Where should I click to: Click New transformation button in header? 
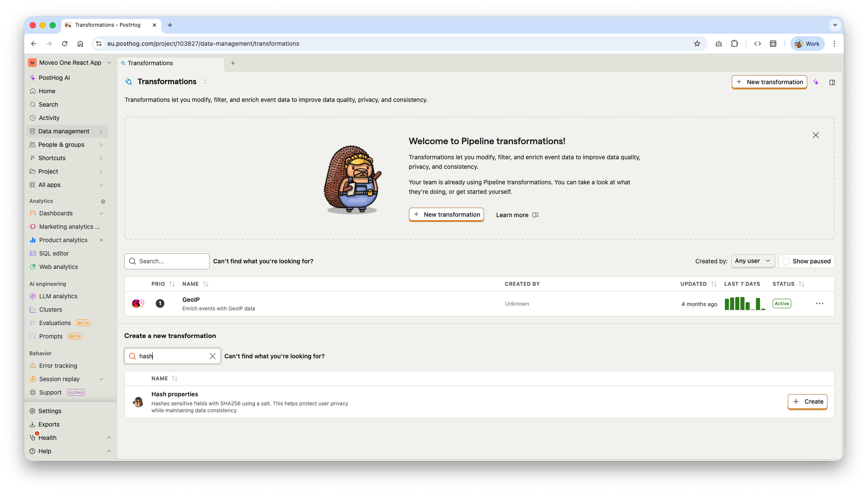(x=769, y=82)
